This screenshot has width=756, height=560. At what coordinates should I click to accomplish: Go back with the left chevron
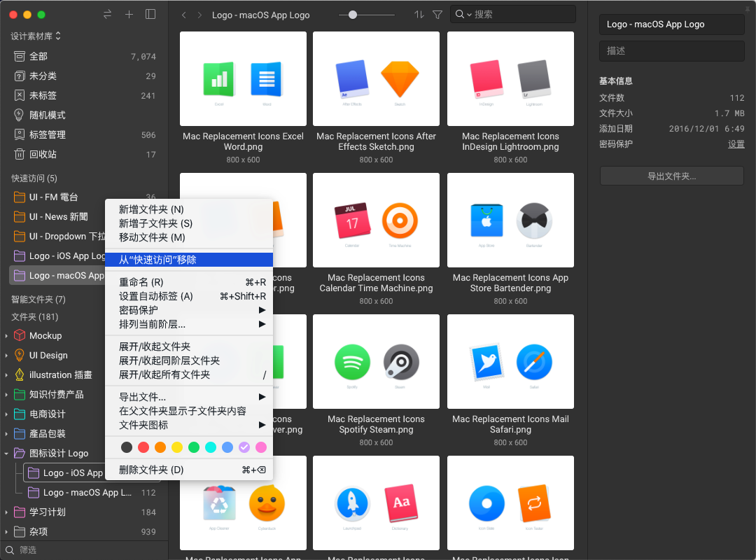pos(183,15)
